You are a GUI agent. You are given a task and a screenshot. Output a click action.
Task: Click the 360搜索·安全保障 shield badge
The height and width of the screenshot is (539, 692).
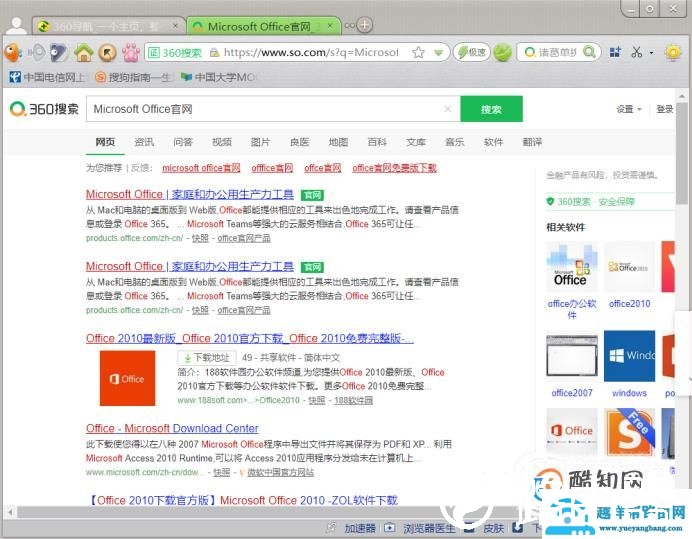coord(590,202)
